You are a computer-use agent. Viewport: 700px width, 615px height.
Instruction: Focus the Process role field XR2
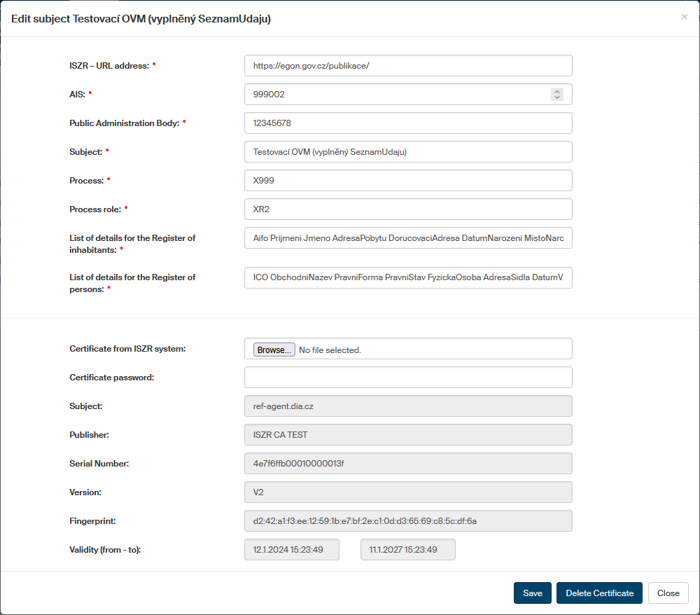click(x=408, y=209)
